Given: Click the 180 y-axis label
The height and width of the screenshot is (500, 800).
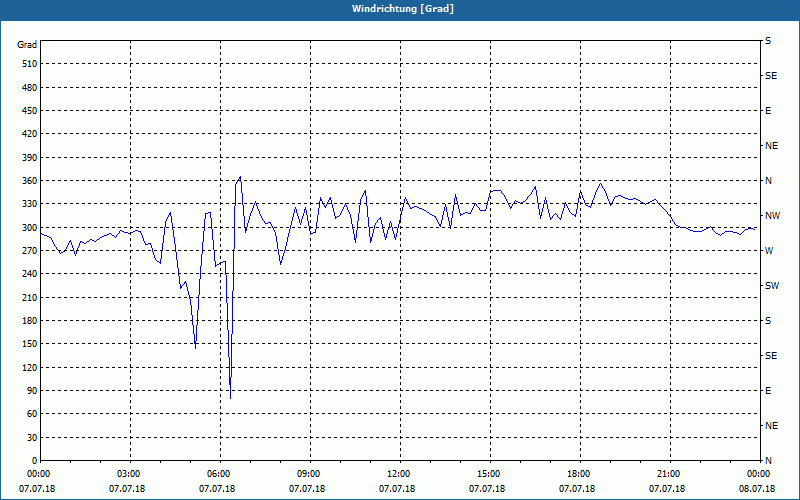Looking at the screenshot, I should pyautogui.click(x=30, y=321).
